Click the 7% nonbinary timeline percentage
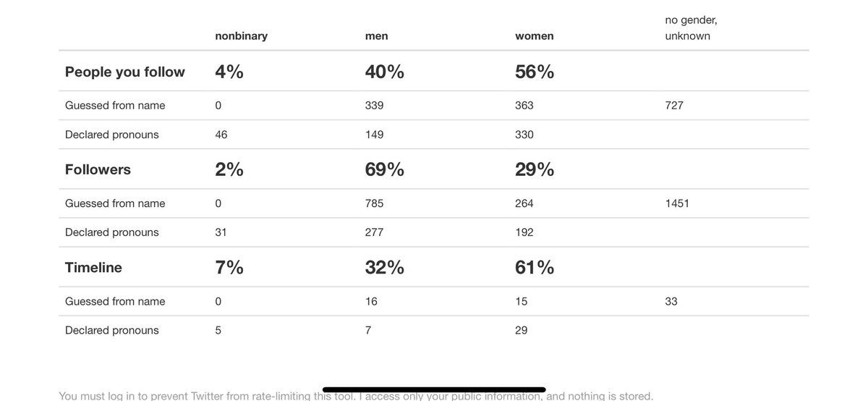Viewport: 868px width, 401px height. tap(229, 267)
